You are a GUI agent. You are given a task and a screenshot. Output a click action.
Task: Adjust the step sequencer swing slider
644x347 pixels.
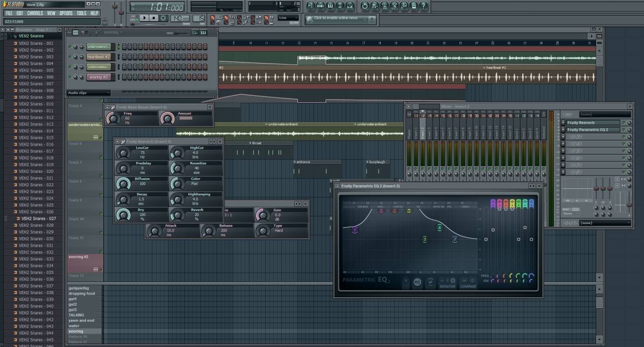click(181, 32)
